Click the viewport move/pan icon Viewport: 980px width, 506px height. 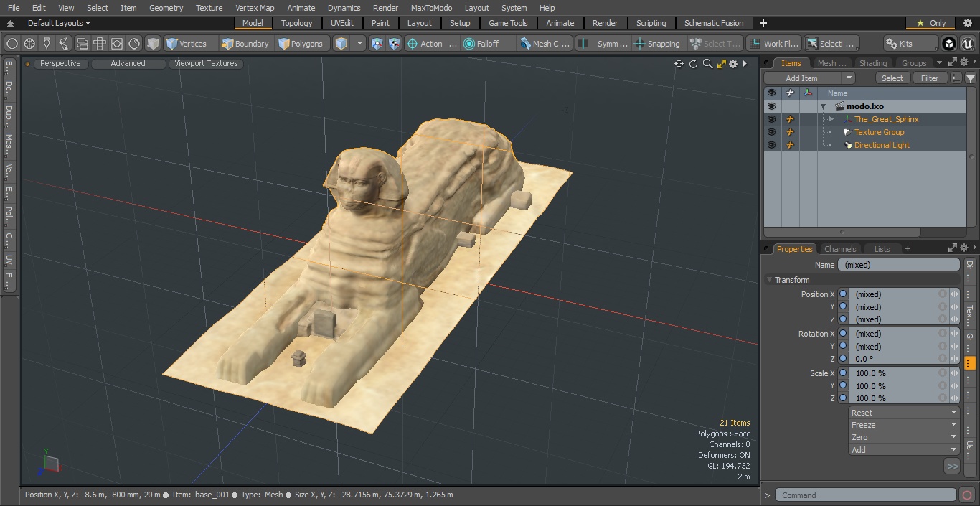(x=679, y=64)
